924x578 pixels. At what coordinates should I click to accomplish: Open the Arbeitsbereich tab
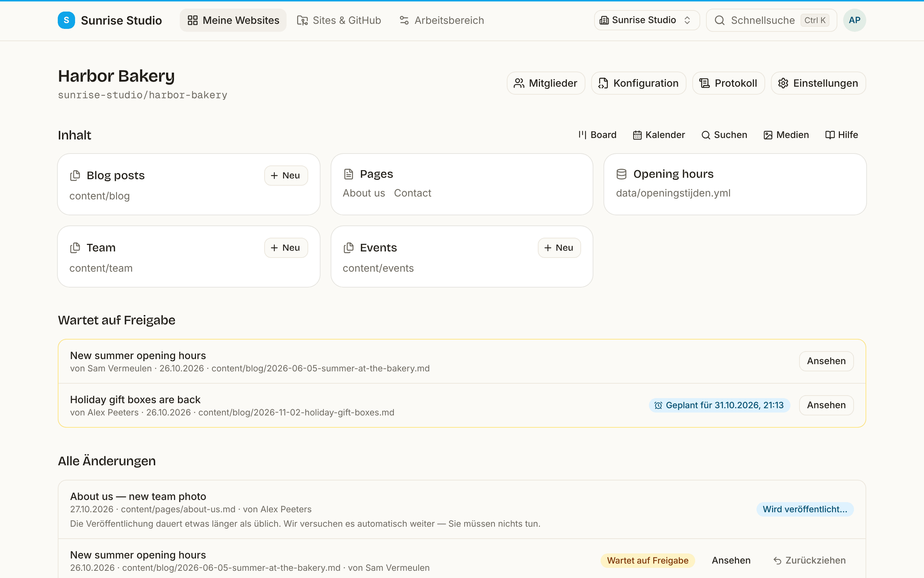click(441, 20)
